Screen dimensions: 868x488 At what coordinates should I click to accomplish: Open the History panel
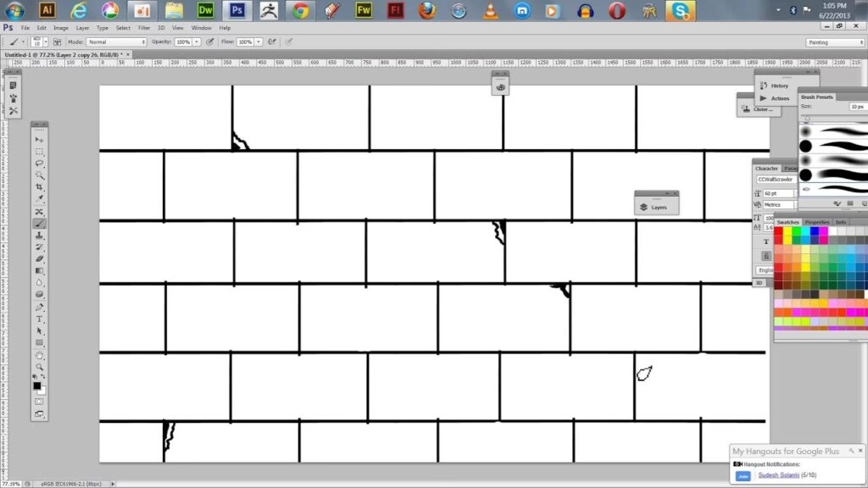point(778,86)
